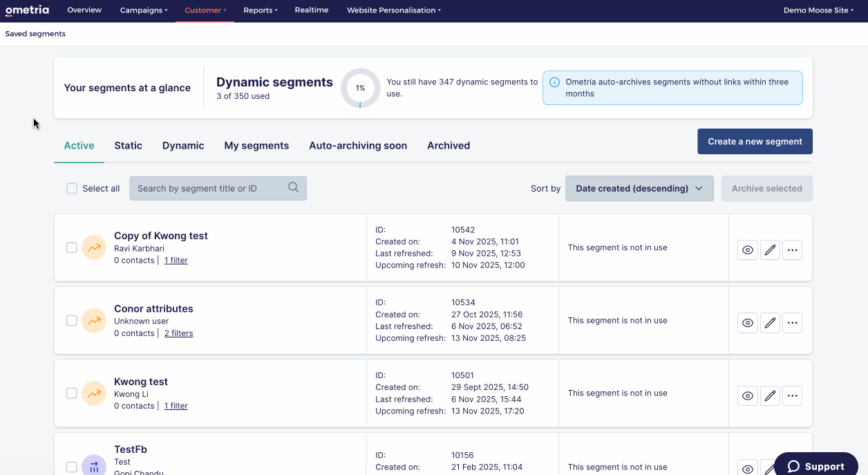Image resolution: width=868 pixels, height=475 pixels.
Task: Switch to the Archived tab
Action: tap(449, 145)
